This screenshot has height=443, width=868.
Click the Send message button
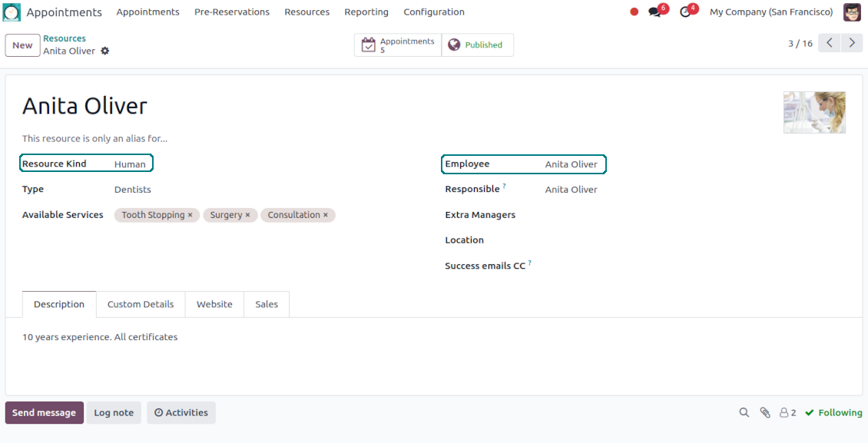pos(44,413)
